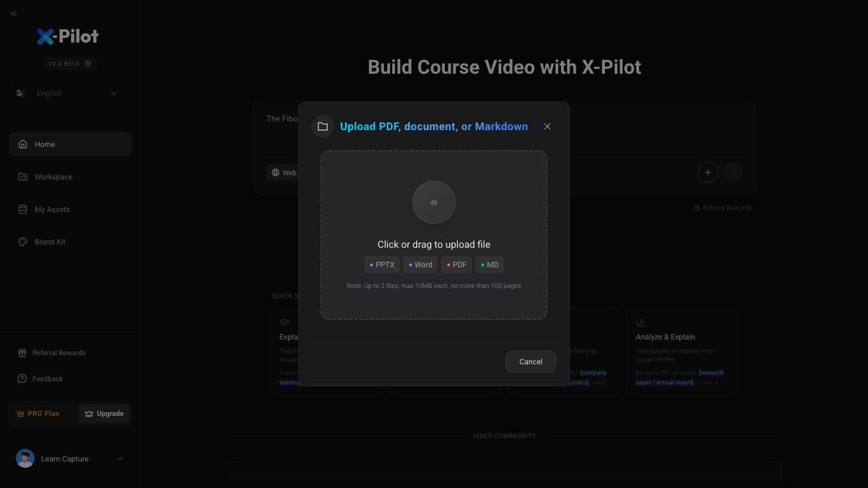Select the Analyze & Explain quick start card
Image resolution: width=868 pixels, height=488 pixels.
(682, 352)
